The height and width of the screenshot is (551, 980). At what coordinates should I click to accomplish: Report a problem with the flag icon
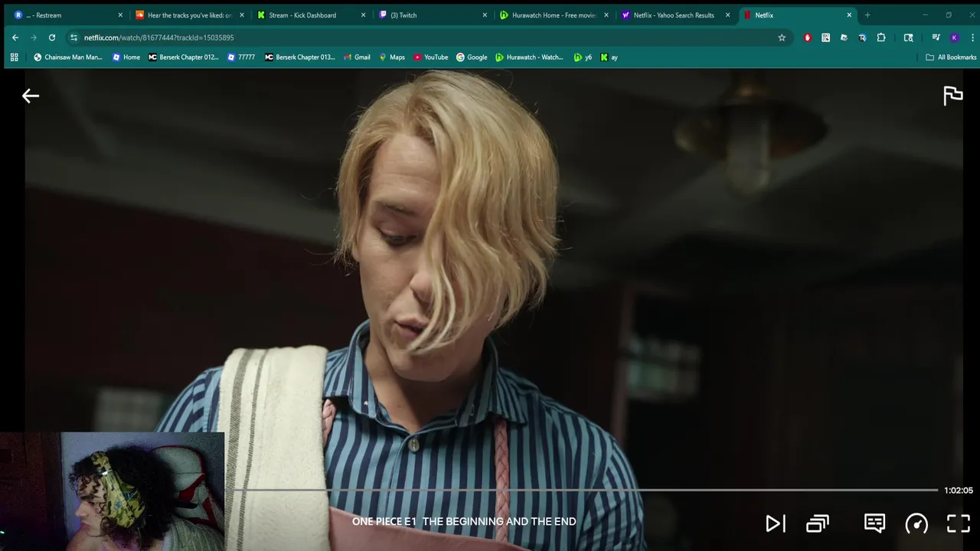pyautogui.click(x=952, y=96)
